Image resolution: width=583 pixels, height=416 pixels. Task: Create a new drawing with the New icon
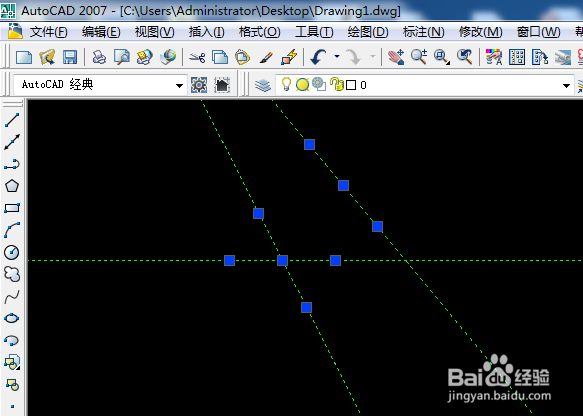[x=24, y=57]
